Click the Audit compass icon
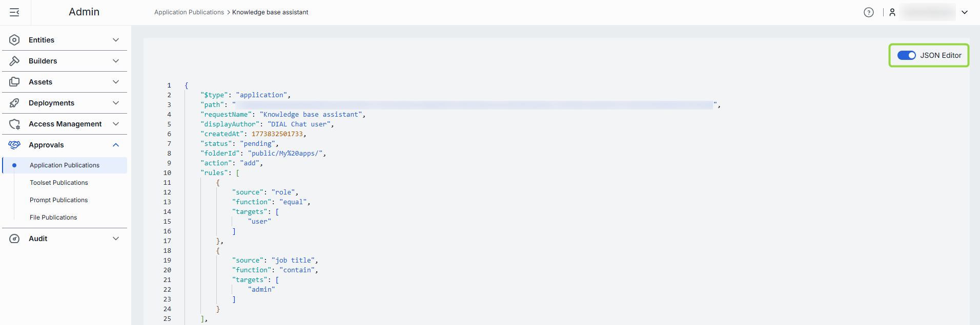Viewport: 980px width, 325px height. point(14,239)
